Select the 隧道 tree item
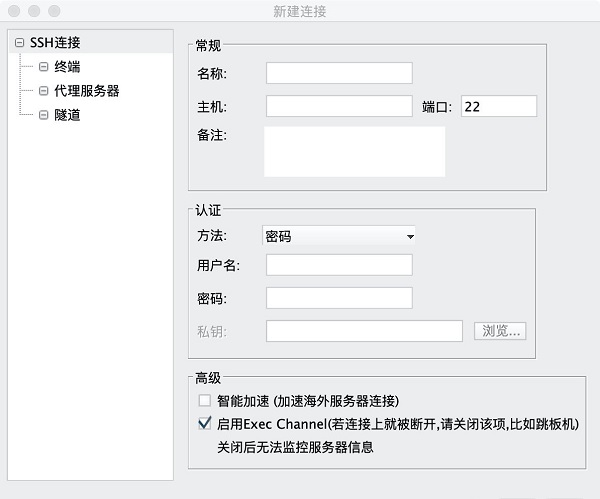Image resolution: width=600 pixels, height=499 pixels. click(67, 115)
